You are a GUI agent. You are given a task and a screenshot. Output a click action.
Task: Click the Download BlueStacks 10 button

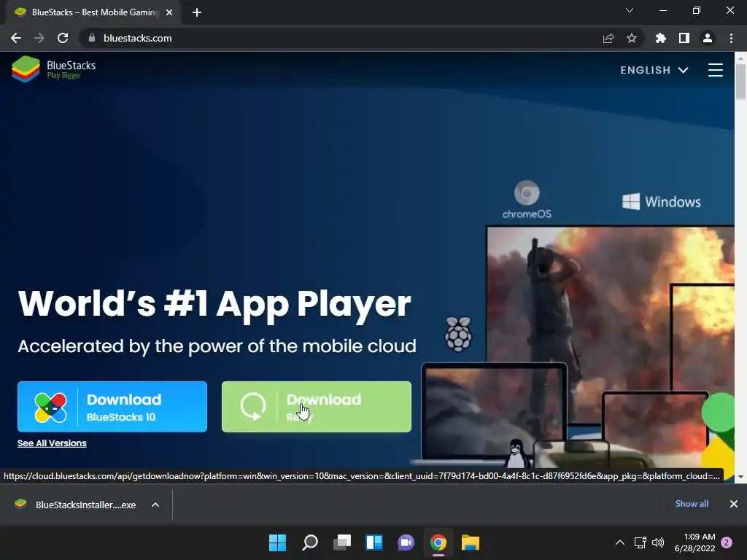(x=112, y=407)
